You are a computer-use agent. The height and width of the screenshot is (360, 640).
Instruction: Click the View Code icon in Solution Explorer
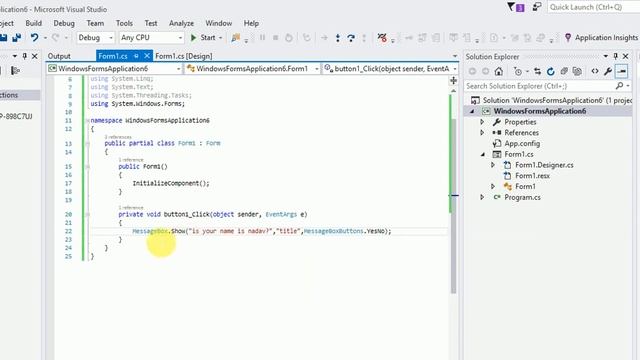click(x=595, y=71)
